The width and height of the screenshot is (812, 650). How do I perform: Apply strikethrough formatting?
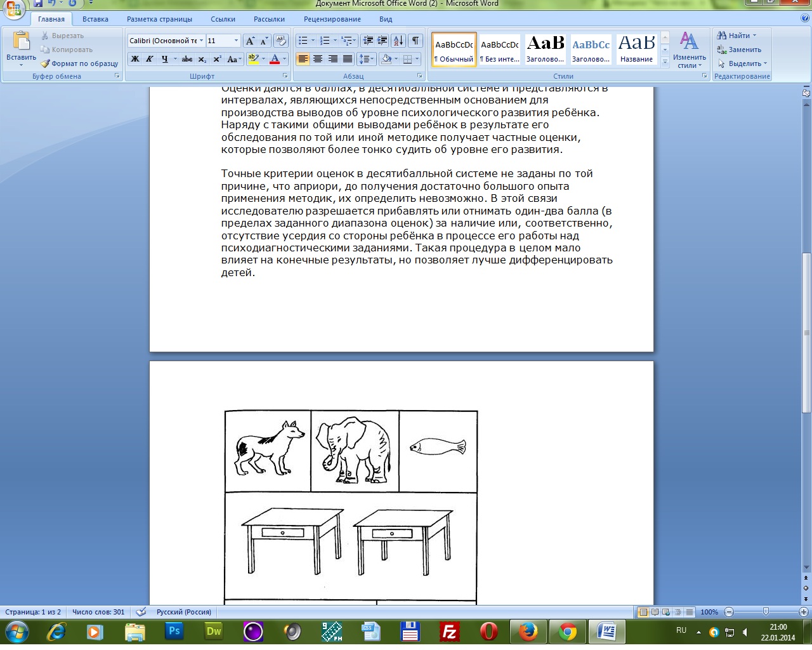187,59
